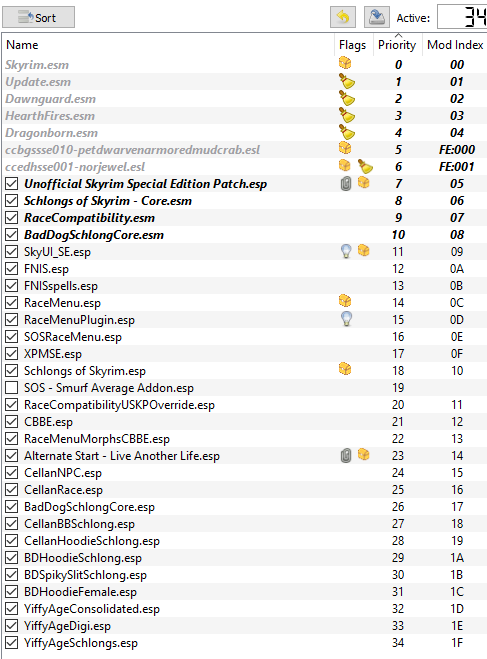Click the archive flag of Schlongs of Skyrim.esp
Screen dimensions: 487x659
[x=345, y=369]
